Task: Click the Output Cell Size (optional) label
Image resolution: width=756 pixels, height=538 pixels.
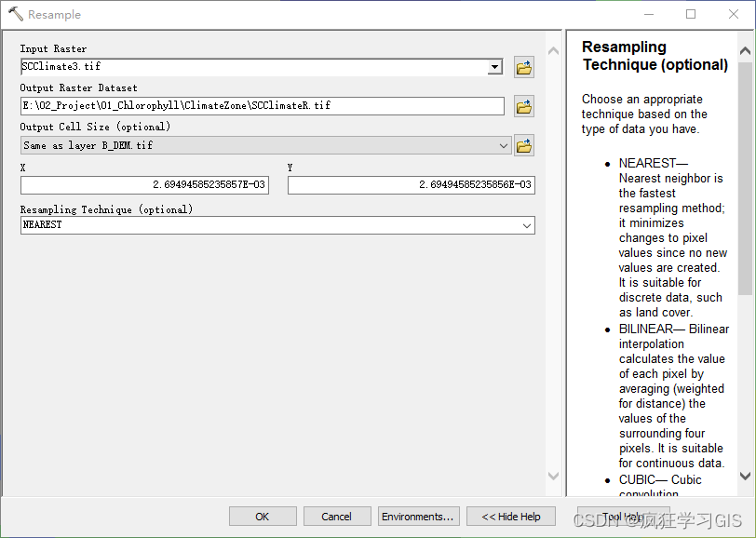Action: tap(95, 127)
